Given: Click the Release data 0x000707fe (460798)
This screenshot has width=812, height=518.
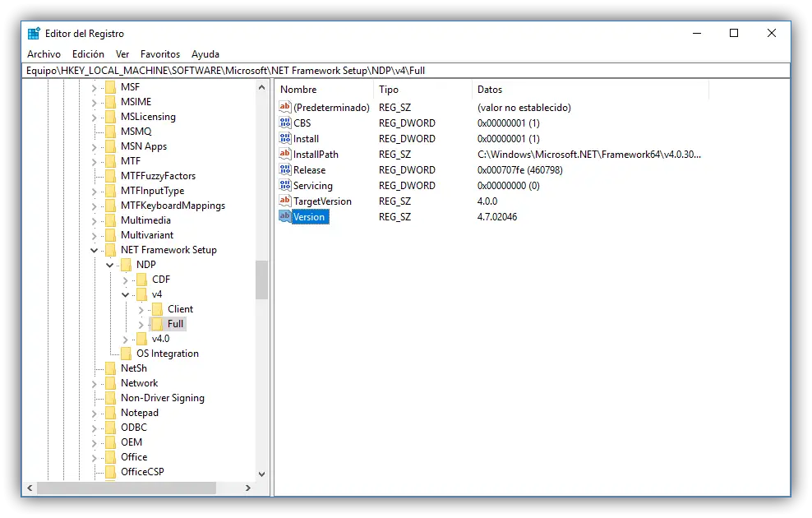Looking at the screenshot, I should pos(520,170).
